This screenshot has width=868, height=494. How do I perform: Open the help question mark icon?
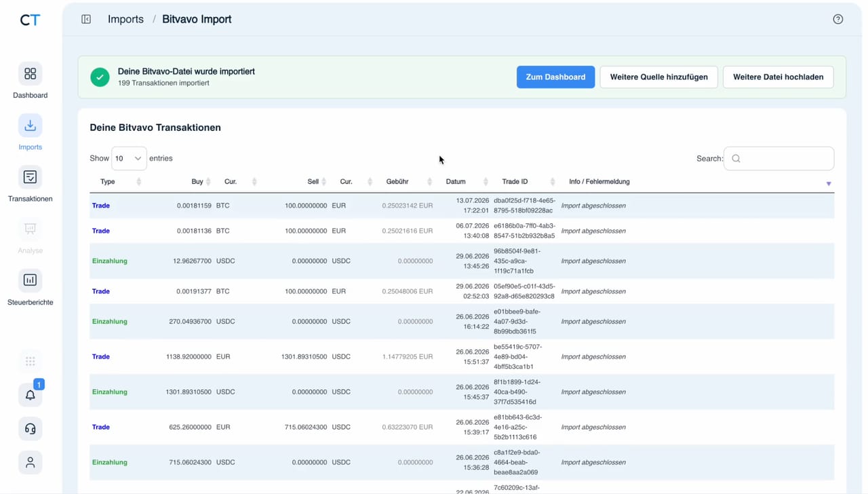838,19
